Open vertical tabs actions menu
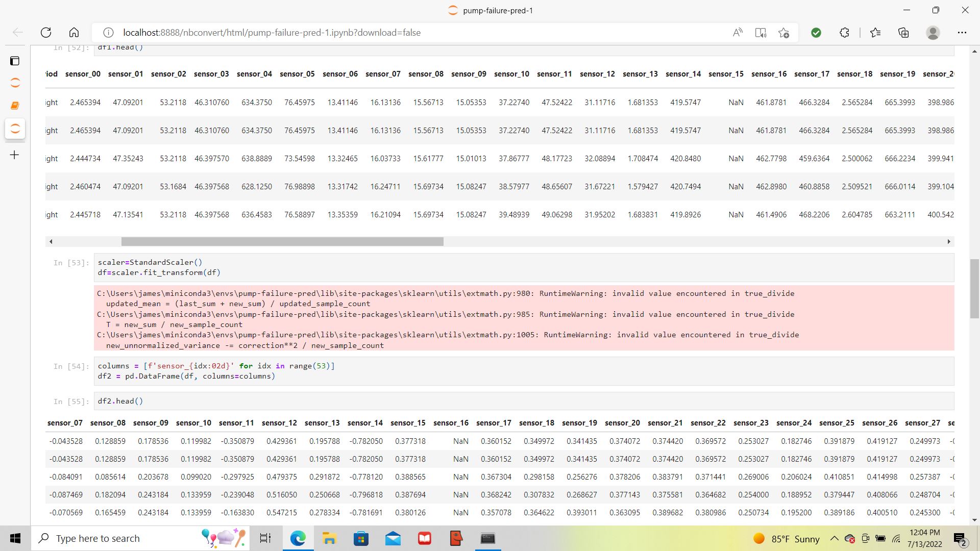 click(15, 61)
